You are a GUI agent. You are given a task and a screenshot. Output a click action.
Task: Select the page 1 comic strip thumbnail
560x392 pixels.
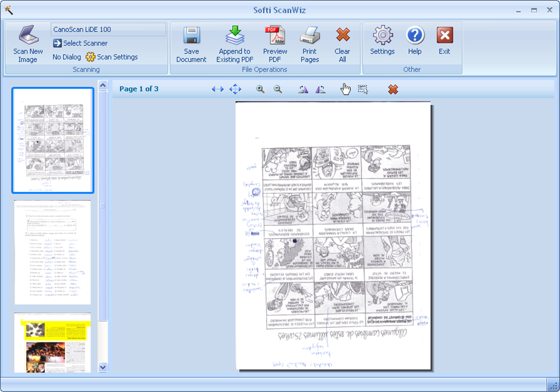click(53, 141)
